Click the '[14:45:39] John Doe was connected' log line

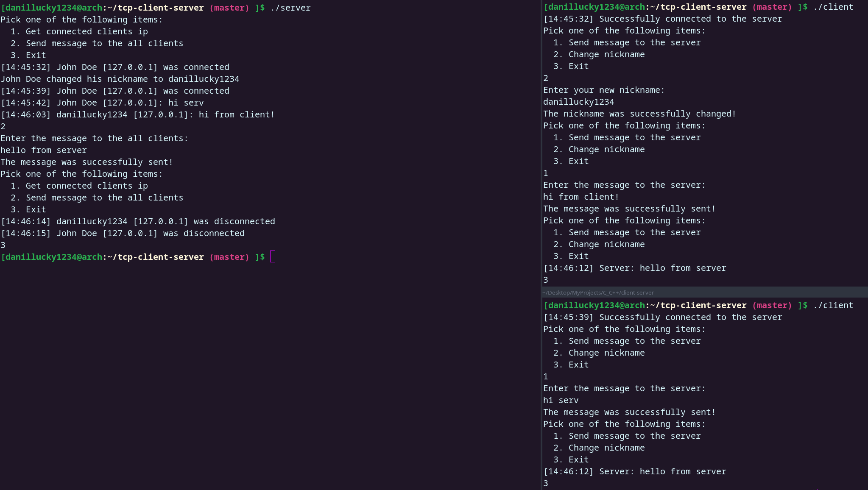[x=115, y=91]
